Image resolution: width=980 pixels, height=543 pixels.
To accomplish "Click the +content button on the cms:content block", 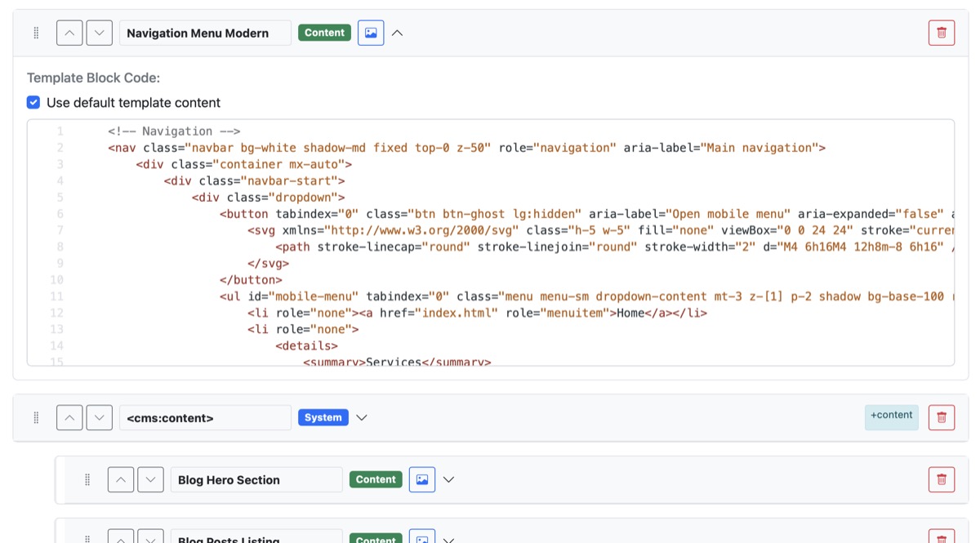I will coord(891,417).
